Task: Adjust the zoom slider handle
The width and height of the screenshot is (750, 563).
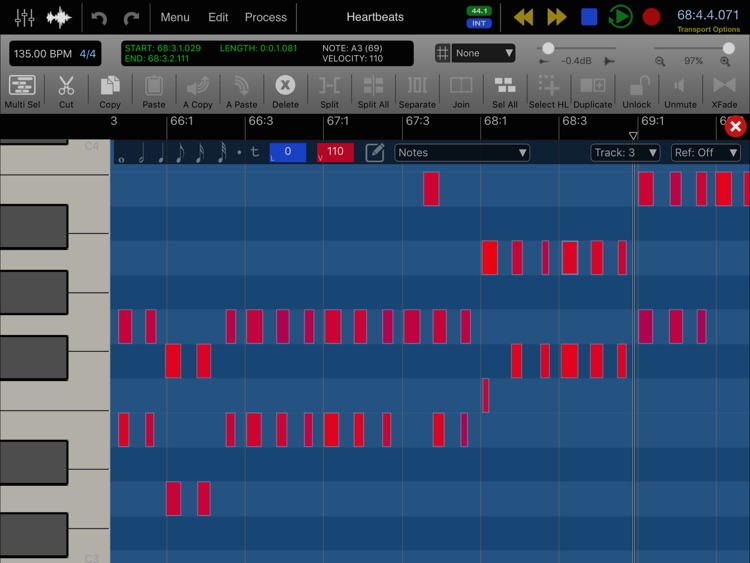Action: tap(728, 48)
